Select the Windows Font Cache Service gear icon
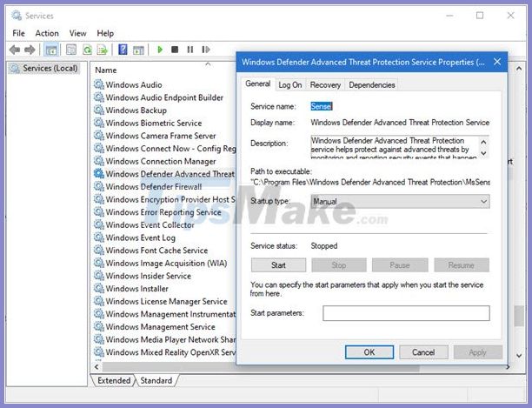Screen dimensions: 532x408 [99, 250]
